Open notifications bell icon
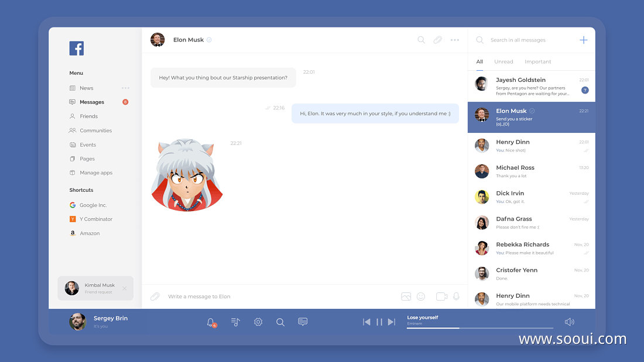The height and width of the screenshot is (362, 644). [x=211, y=322]
